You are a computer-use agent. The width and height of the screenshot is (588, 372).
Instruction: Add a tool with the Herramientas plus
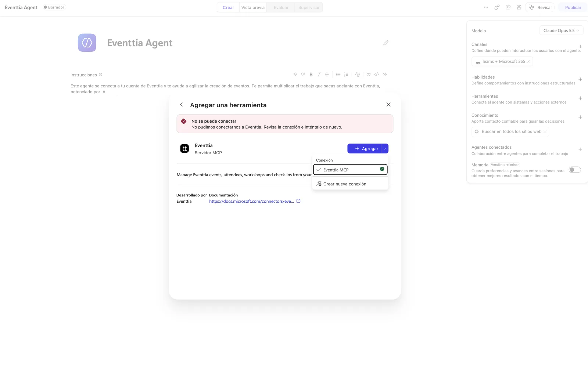(580, 98)
